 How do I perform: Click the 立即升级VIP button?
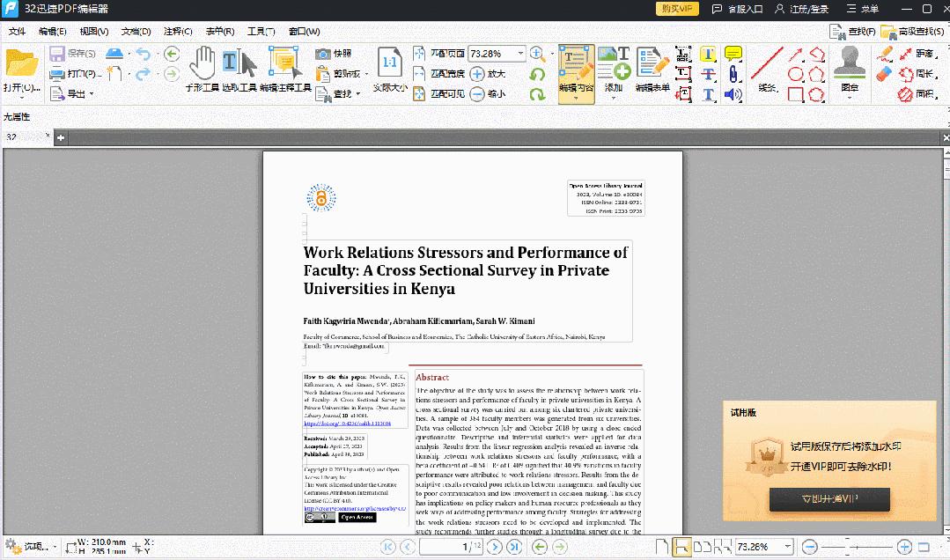(828, 499)
